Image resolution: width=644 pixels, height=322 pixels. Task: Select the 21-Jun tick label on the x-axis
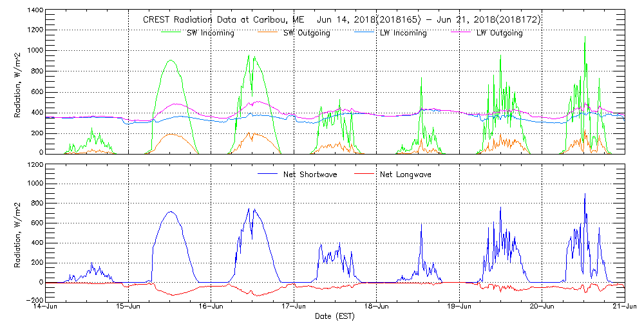(623, 307)
